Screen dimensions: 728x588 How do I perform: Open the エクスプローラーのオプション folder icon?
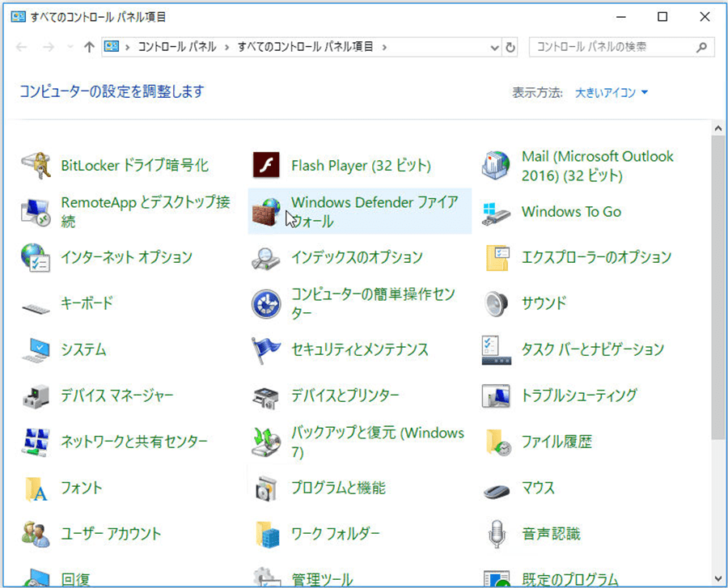pyautogui.click(x=497, y=257)
